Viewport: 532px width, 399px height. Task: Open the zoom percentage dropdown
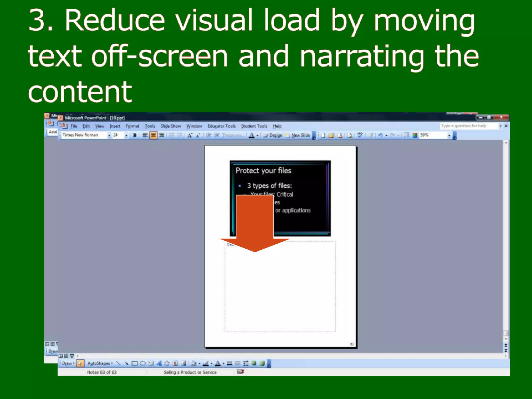click(x=449, y=135)
